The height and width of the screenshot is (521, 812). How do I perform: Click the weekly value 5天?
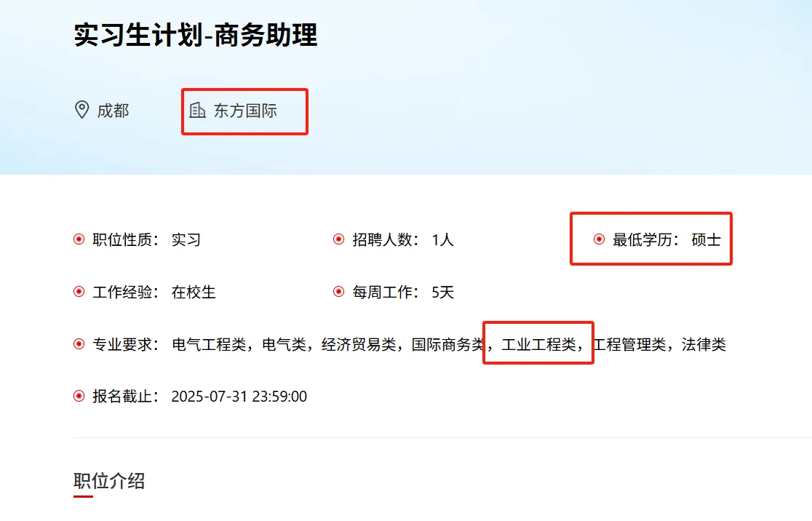pyautogui.click(x=443, y=292)
